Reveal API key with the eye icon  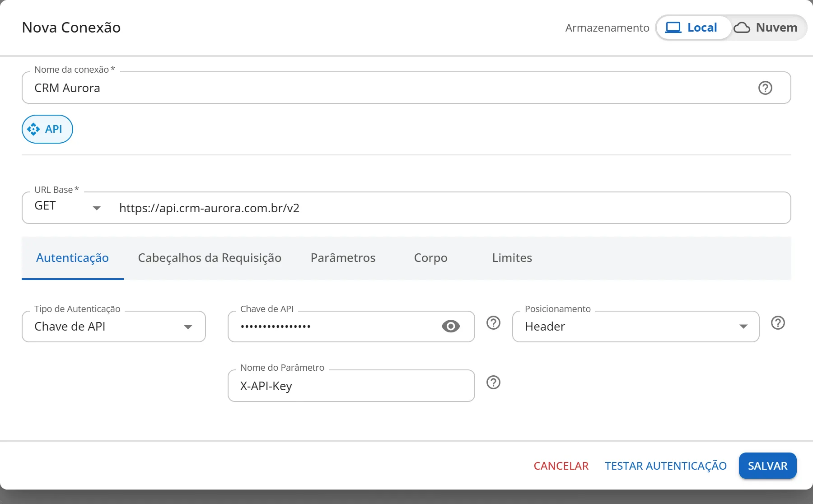coord(450,326)
